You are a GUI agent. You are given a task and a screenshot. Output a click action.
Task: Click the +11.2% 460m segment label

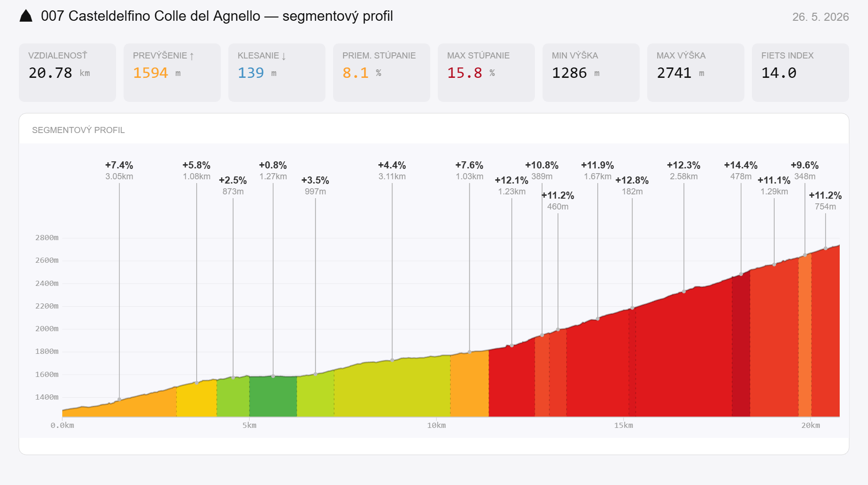pyautogui.click(x=558, y=201)
